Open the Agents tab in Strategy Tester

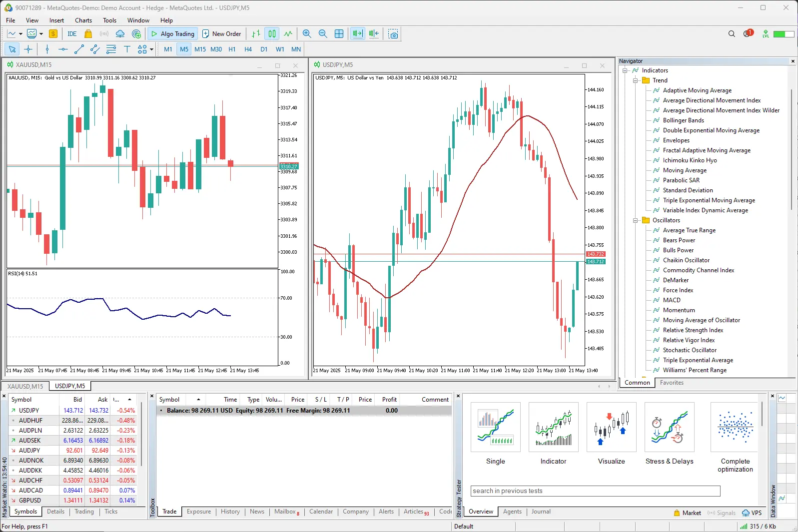(512, 512)
